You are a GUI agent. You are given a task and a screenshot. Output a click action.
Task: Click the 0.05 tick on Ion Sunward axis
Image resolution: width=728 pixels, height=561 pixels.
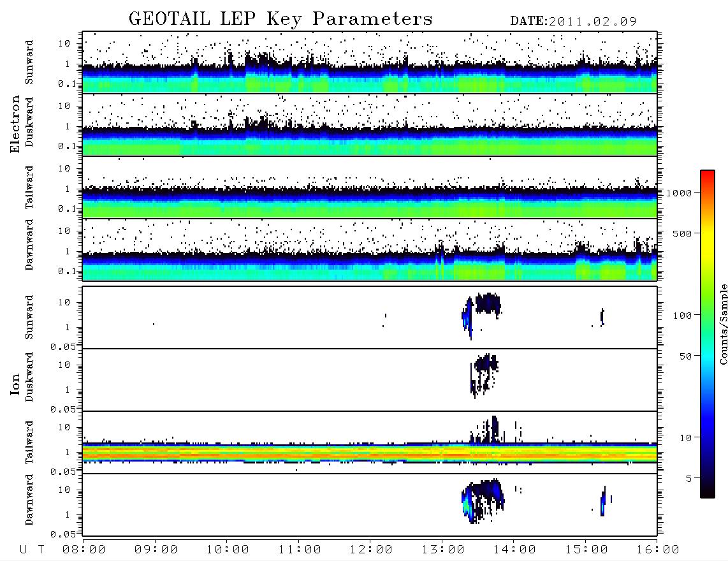(x=62, y=347)
